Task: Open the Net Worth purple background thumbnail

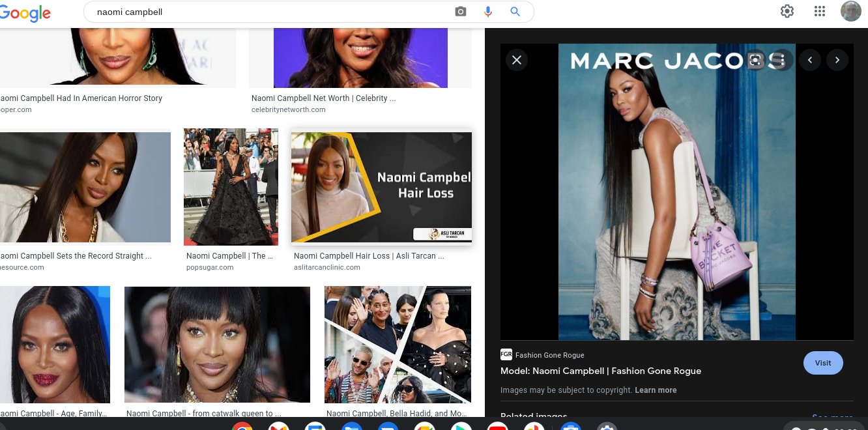Action: point(360,58)
